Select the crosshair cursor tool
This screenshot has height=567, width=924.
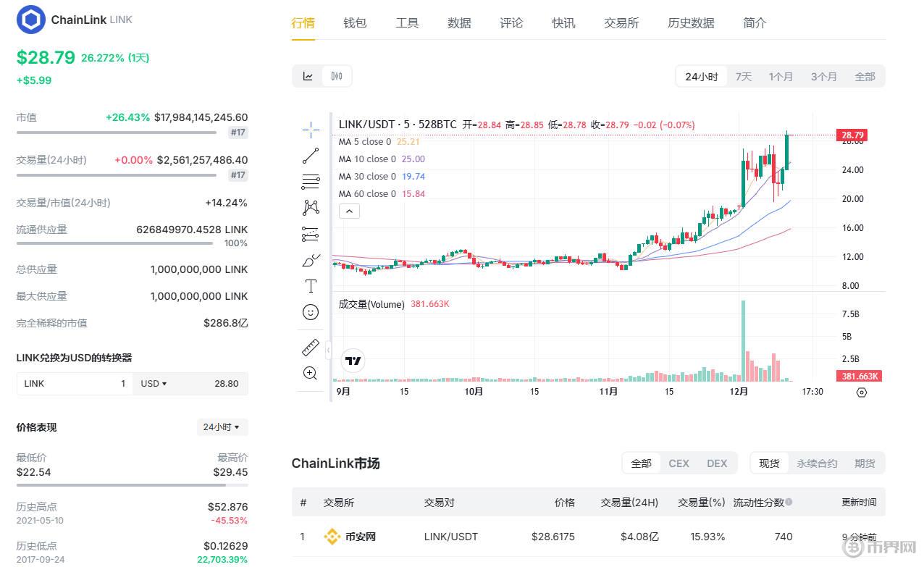[x=311, y=130]
